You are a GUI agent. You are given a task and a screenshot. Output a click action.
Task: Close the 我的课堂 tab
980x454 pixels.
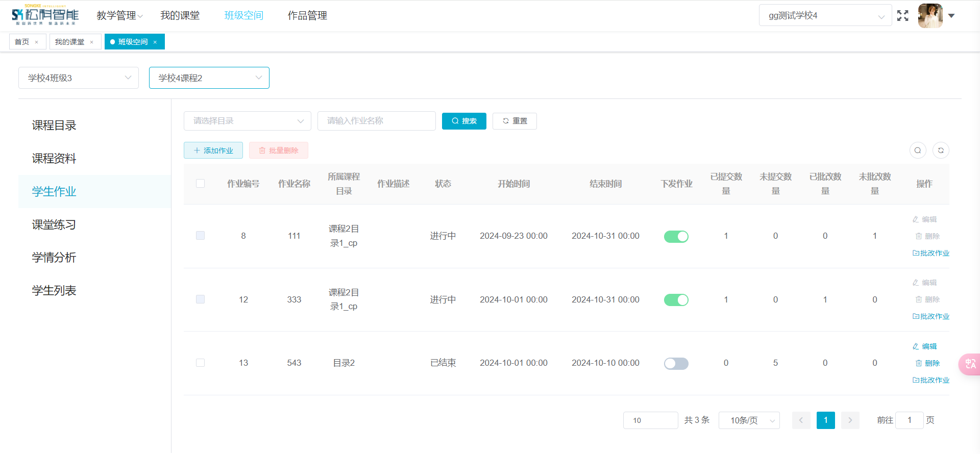(x=92, y=42)
